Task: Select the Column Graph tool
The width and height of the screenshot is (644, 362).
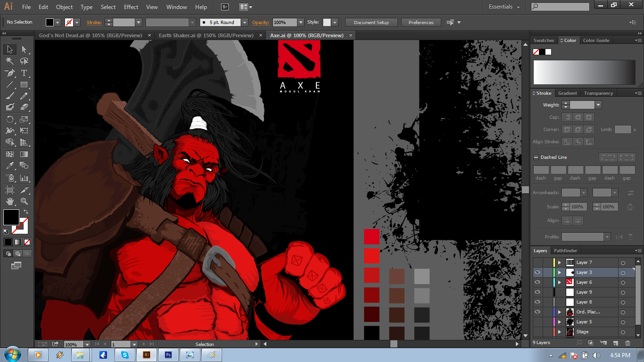Action: (x=24, y=178)
